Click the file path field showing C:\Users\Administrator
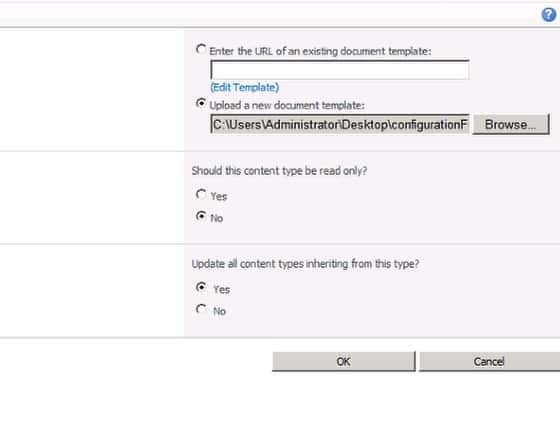 click(x=340, y=124)
